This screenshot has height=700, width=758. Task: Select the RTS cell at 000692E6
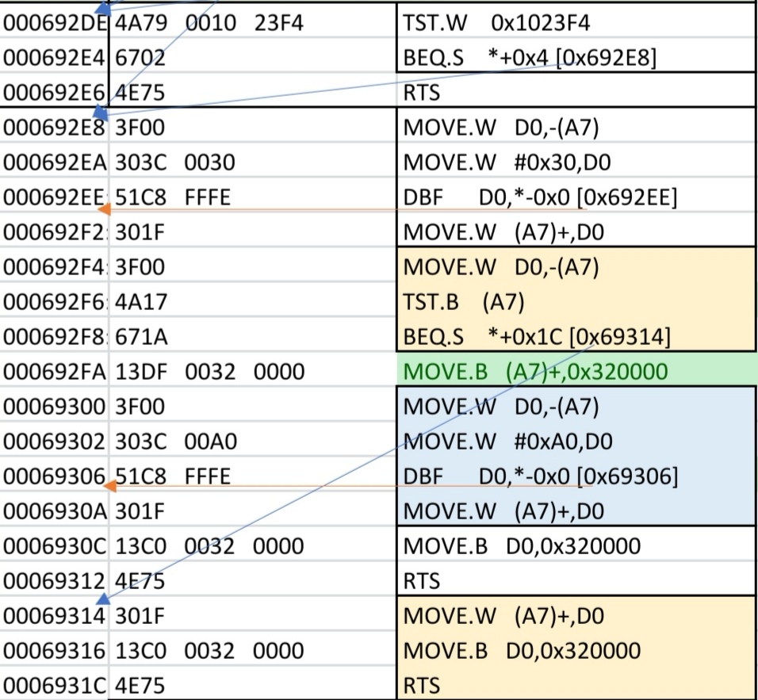point(576,92)
